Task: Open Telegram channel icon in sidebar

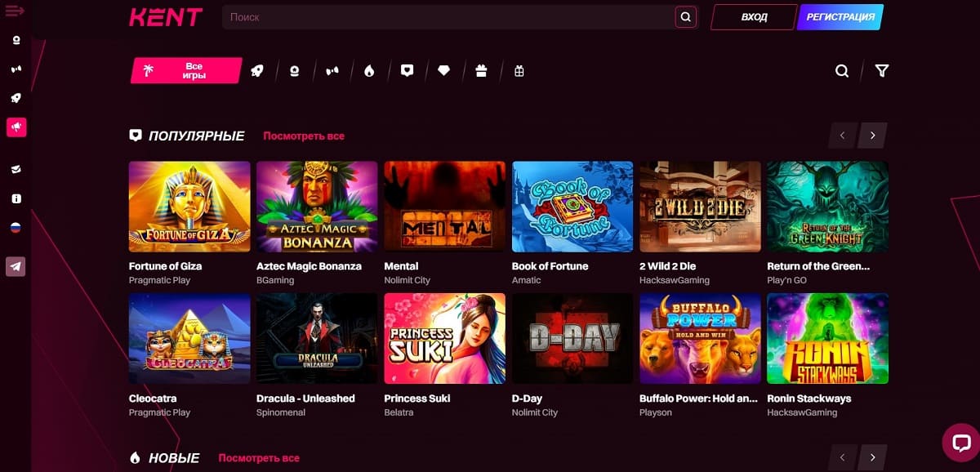Action: (x=16, y=266)
